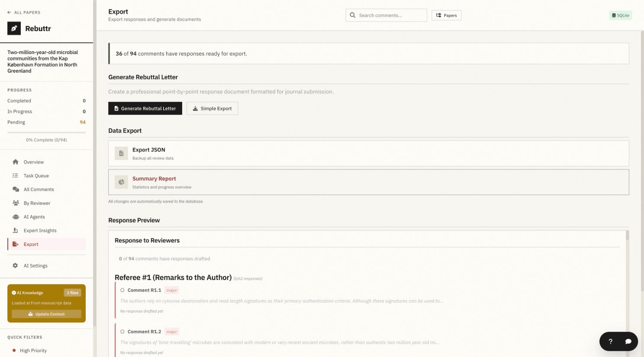Open the help question mark icon
644x357 pixels.
(610, 341)
